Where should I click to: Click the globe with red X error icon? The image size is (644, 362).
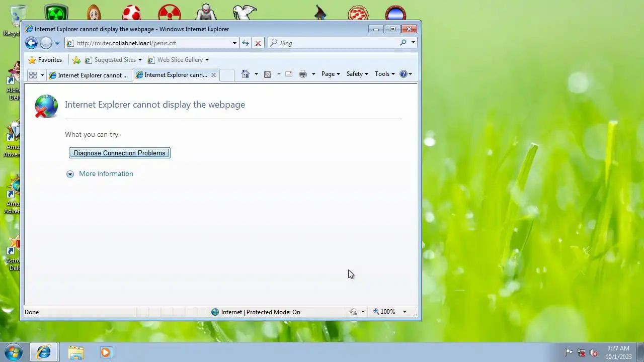pyautogui.click(x=46, y=106)
